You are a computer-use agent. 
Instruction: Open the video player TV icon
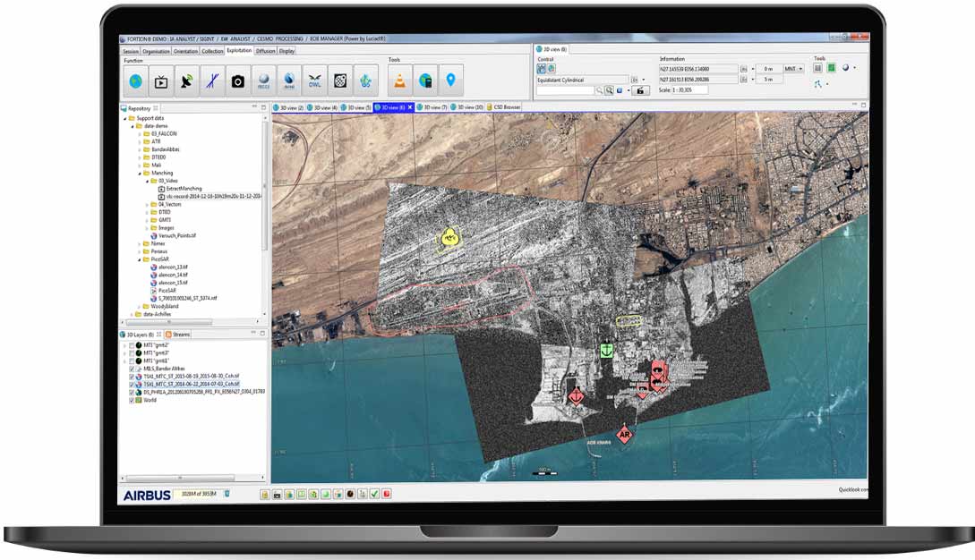161,81
